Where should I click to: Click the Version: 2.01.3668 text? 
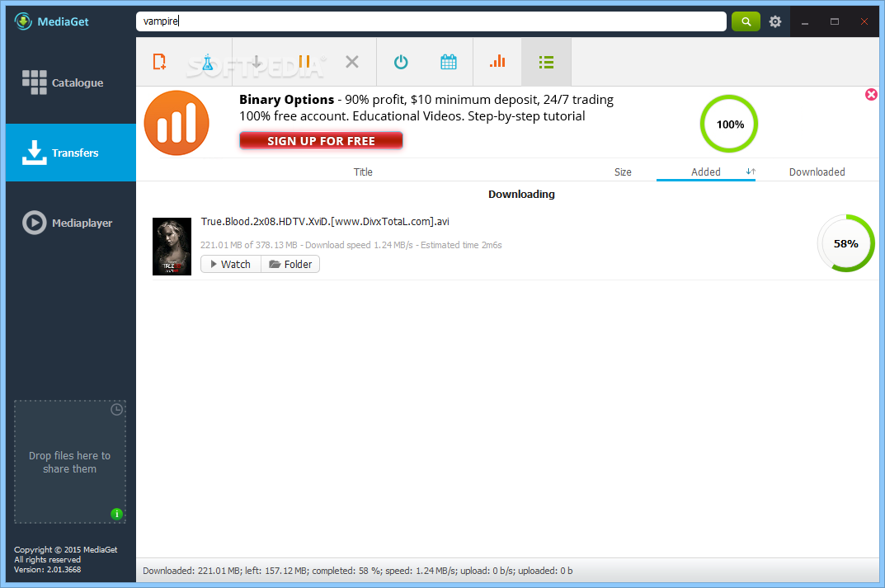47,569
